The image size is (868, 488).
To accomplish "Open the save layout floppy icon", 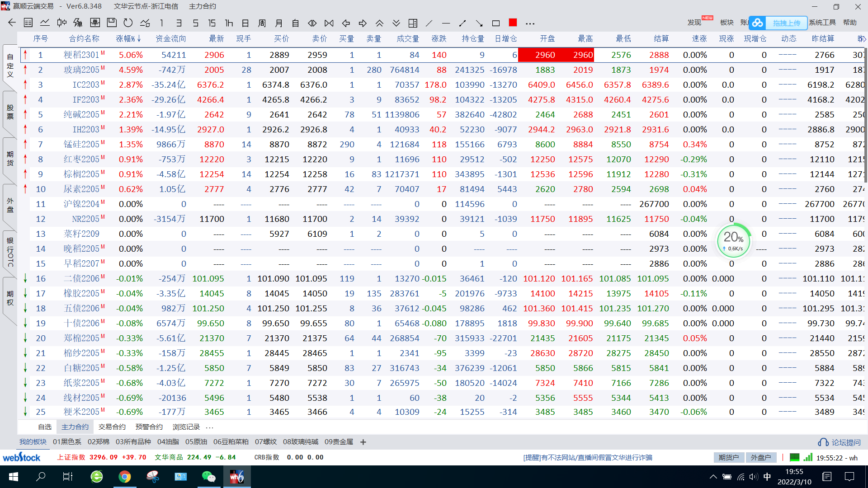I will click(112, 23).
